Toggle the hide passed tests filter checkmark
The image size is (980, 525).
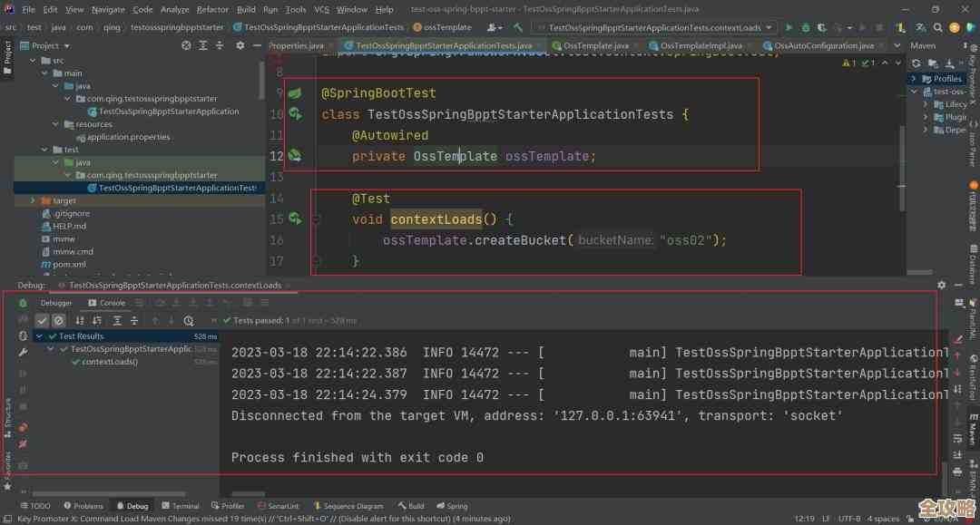click(42, 320)
